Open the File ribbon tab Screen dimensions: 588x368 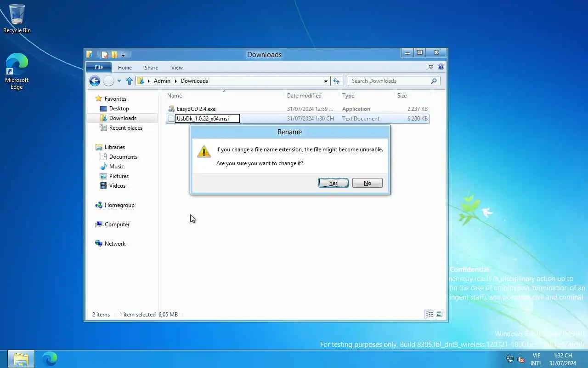tap(99, 67)
